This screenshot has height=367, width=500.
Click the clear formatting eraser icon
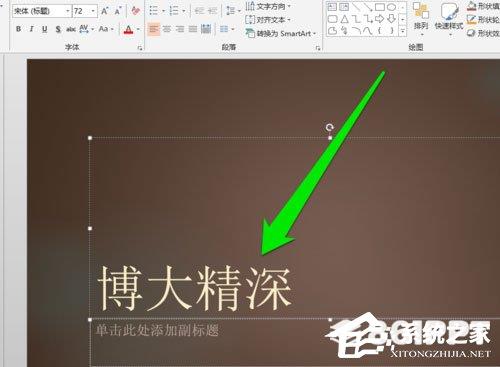tap(135, 11)
